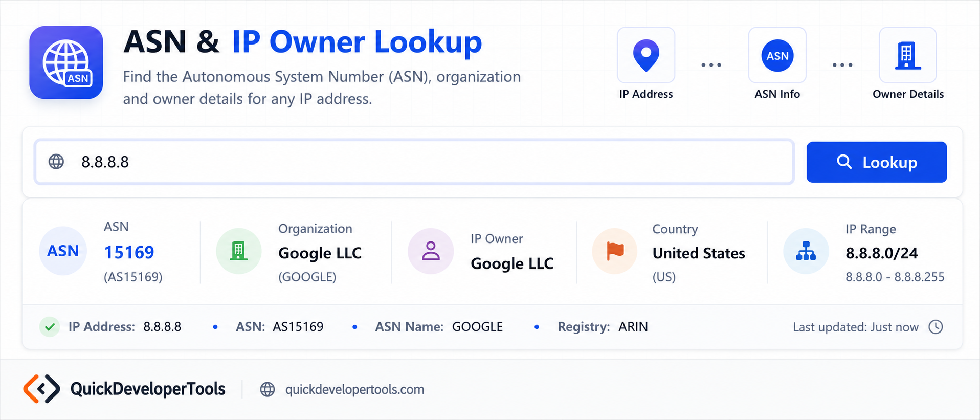Click the '(US)' country code
The image size is (980, 420).
(x=664, y=277)
